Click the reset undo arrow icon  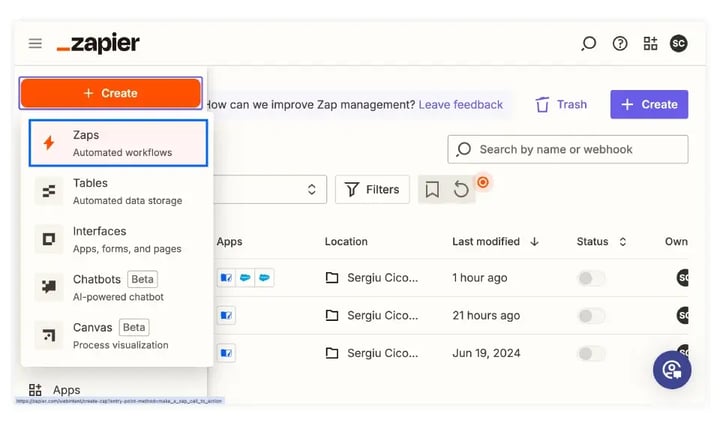(x=461, y=189)
